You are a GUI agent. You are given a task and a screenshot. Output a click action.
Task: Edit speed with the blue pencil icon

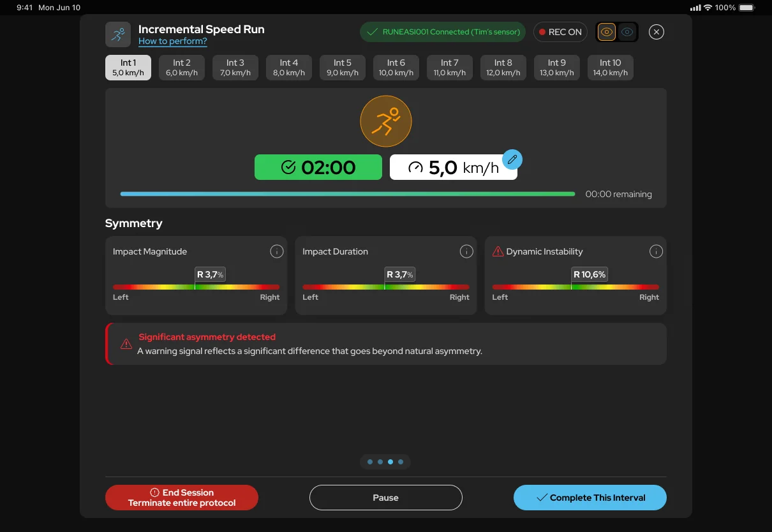512,159
